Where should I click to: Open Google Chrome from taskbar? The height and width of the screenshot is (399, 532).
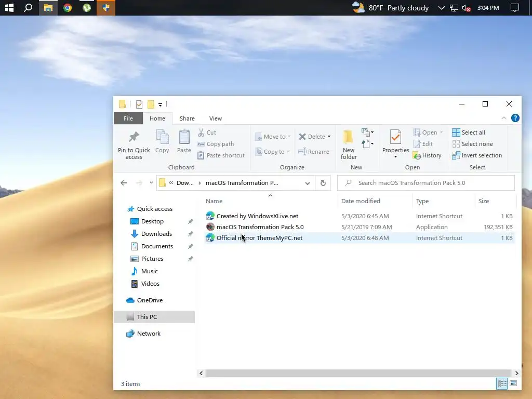pyautogui.click(x=68, y=7)
